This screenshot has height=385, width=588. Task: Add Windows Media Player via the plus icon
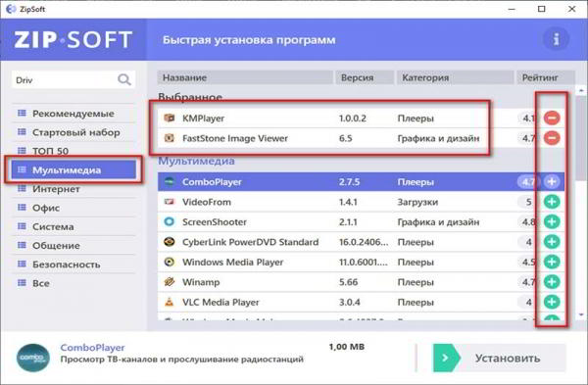(x=552, y=262)
